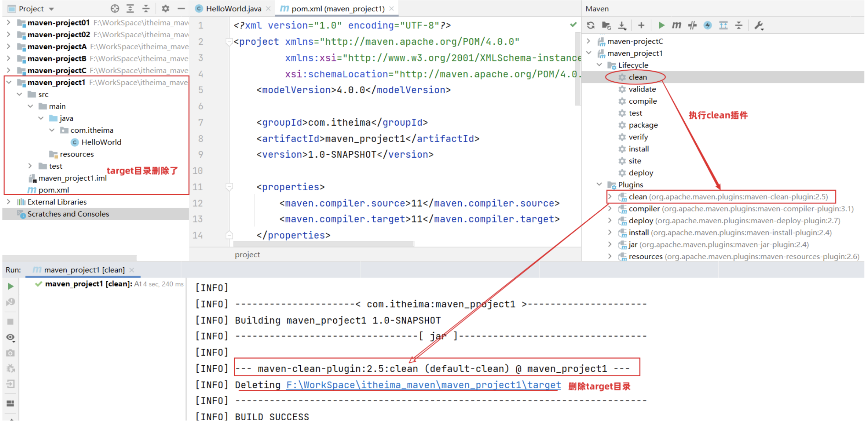Expand compiler plugin node in Maven panel
The image size is (868, 421).
(610, 209)
